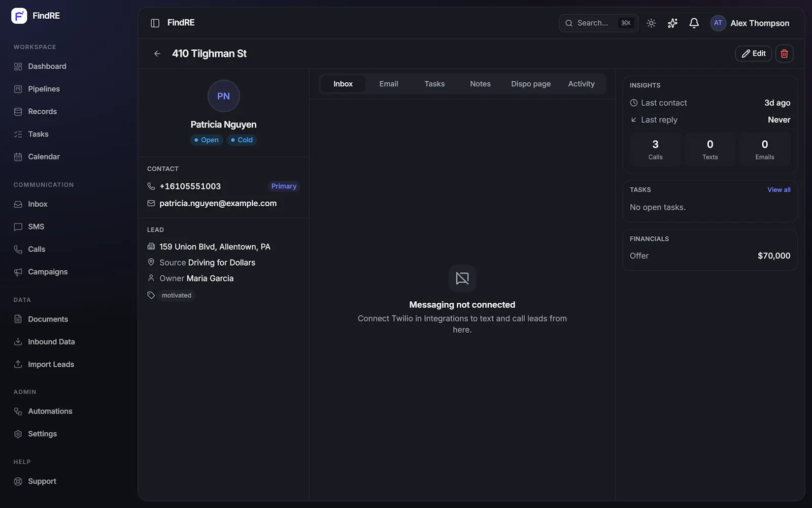This screenshot has height=508, width=812.
Task: Click the Last reply Never row
Action: [x=710, y=120]
